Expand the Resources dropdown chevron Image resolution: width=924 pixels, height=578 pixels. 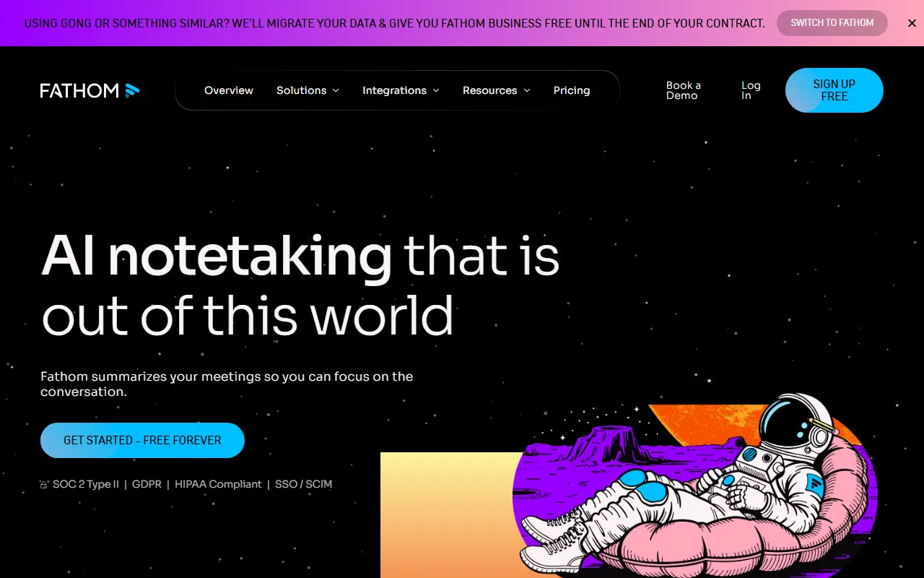pyautogui.click(x=527, y=91)
